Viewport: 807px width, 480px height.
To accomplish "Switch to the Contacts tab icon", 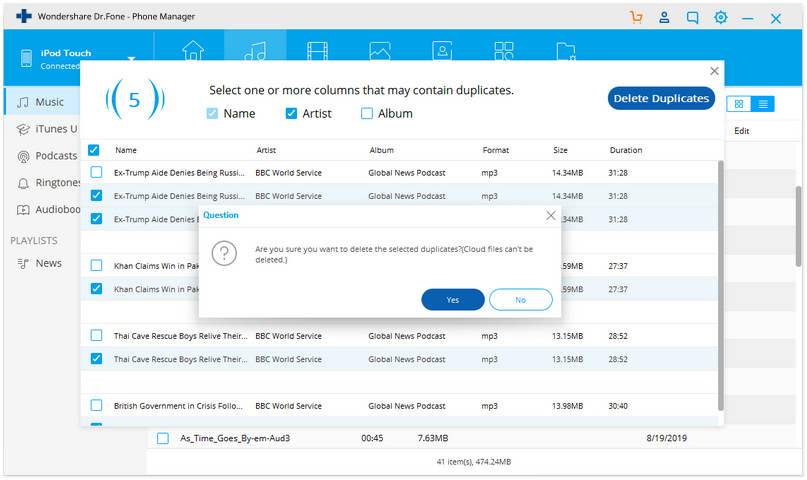I will pyautogui.click(x=442, y=50).
